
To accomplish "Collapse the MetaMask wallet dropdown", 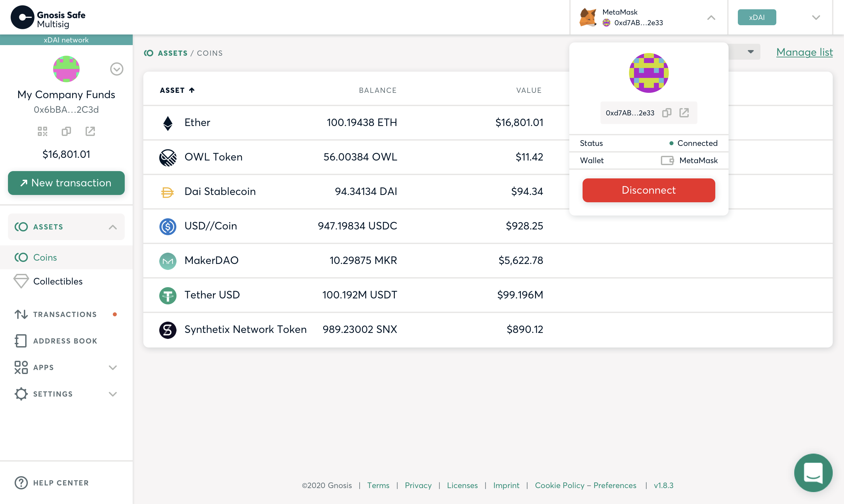I will [711, 18].
